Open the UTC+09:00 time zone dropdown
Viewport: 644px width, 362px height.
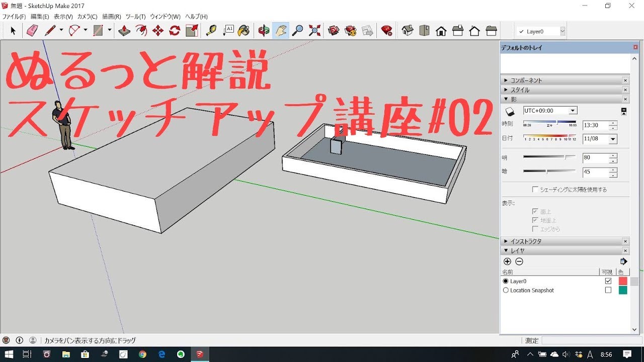point(573,111)
